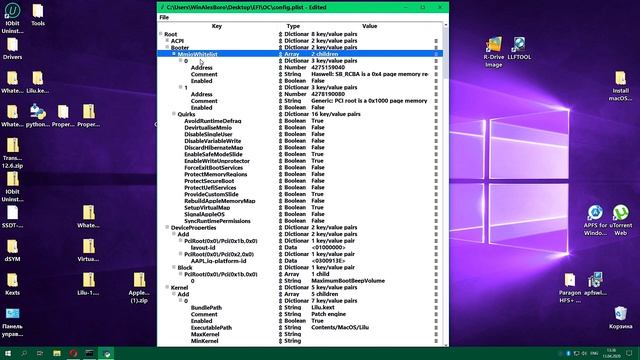This screenshot has height=360, width=640.
Task: Collapse the ACPI dictionary node
Action: (x=167, y=40)
